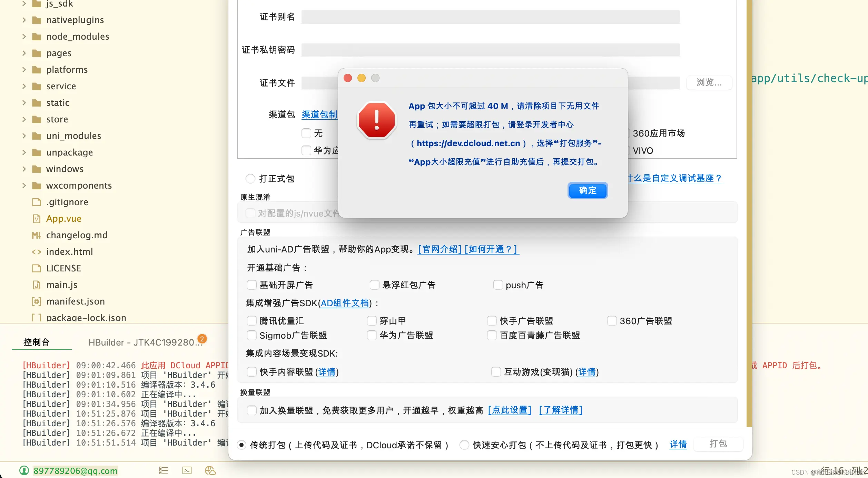
Task: Click the user avatar icon next to the email
Action: pyautogui.click(x=24, y=470)
